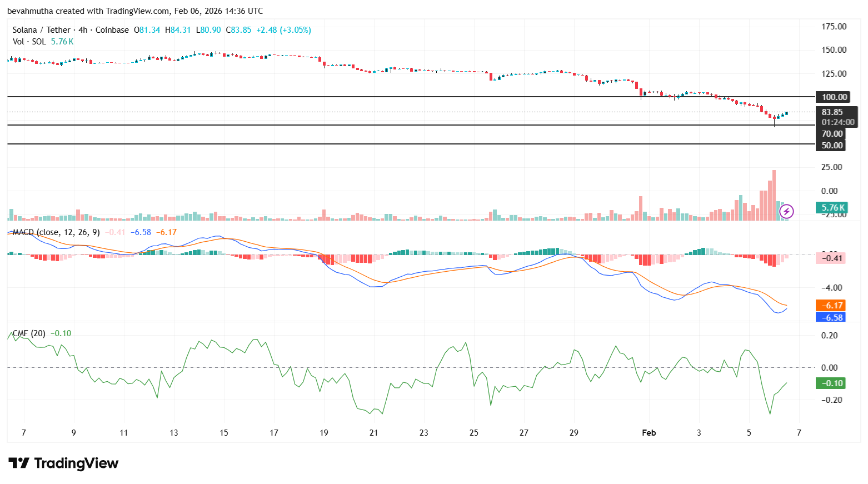Screen dimensions: 868x484
Task: Click the green −0.10 CMF value tag
Action: [x=830, y=383]
